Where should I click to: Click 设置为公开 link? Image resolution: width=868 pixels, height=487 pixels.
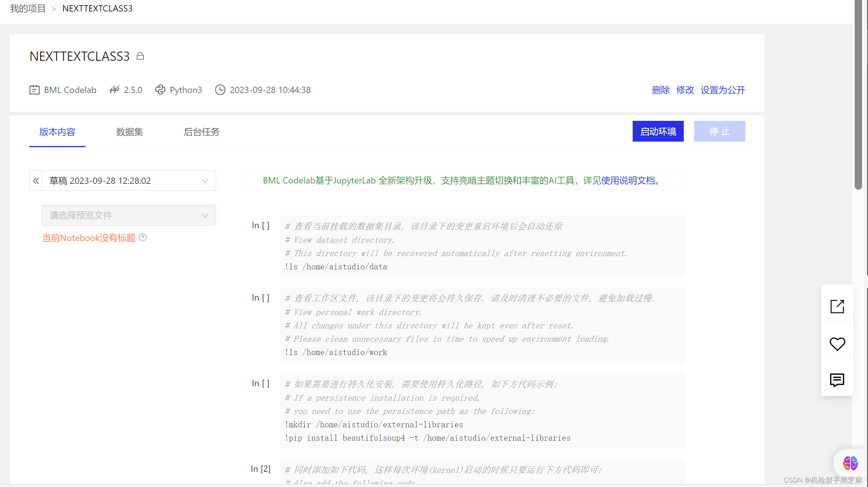click(722, 90)
